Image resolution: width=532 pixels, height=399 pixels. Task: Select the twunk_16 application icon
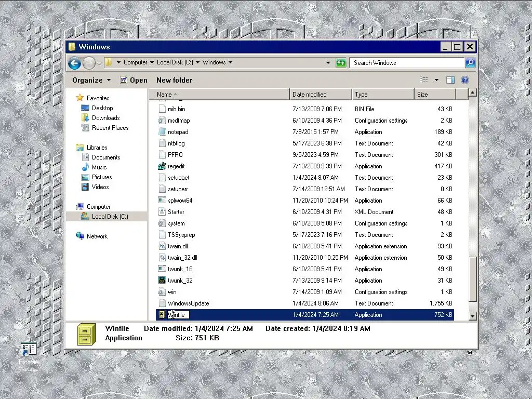162,269
